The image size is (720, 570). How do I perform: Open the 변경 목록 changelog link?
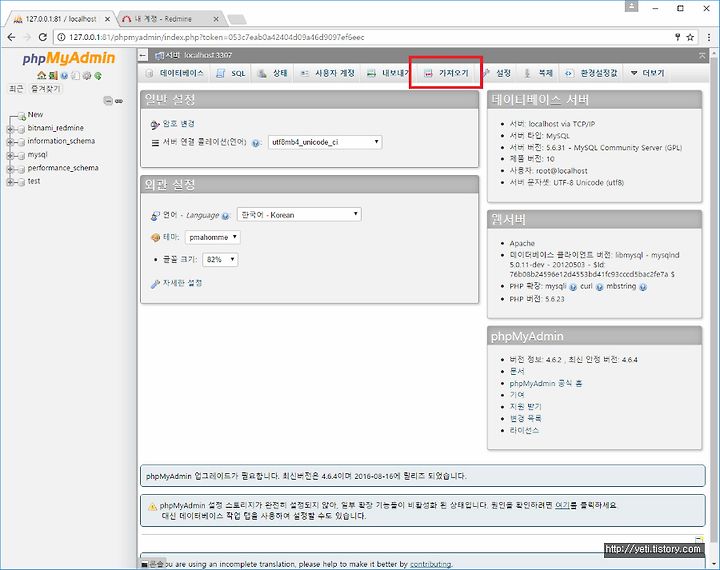525,418
